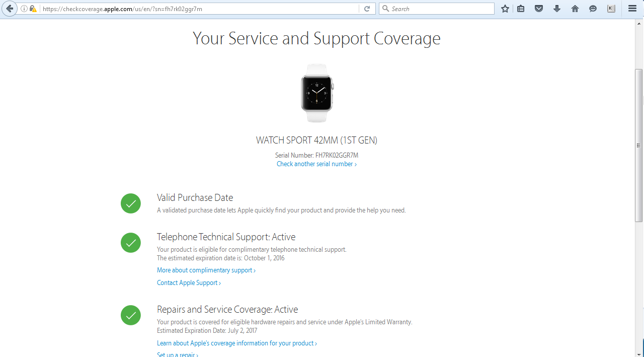Open More about complimentary support link
Image resolution: width=644 pixels, height=357 pixels.
coord(206,270)
